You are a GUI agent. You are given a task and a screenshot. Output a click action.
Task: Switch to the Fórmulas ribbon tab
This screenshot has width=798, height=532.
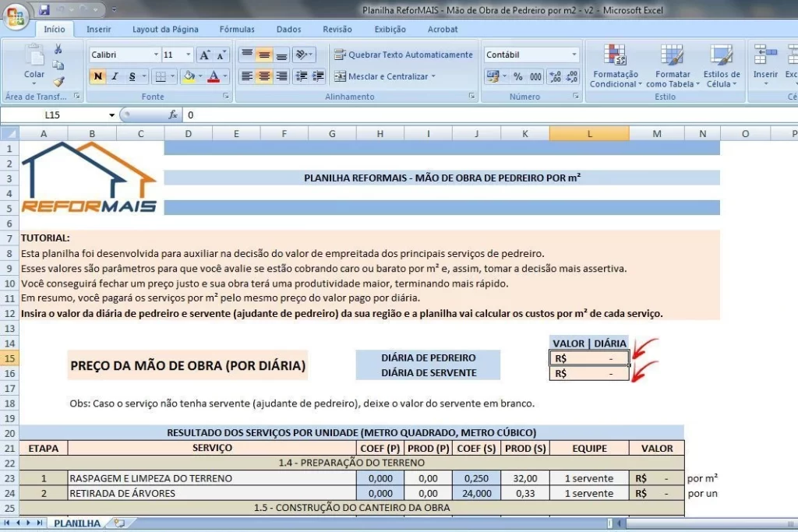[x=237, y=30]
